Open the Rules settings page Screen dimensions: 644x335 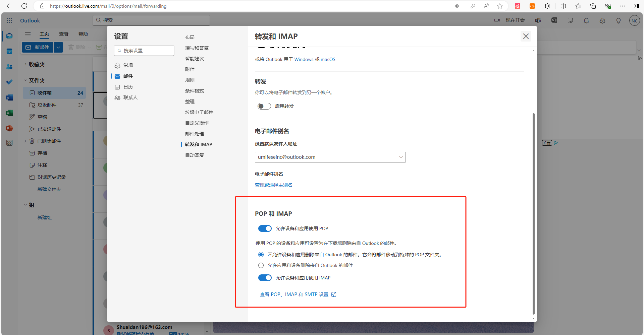(190, 80)
